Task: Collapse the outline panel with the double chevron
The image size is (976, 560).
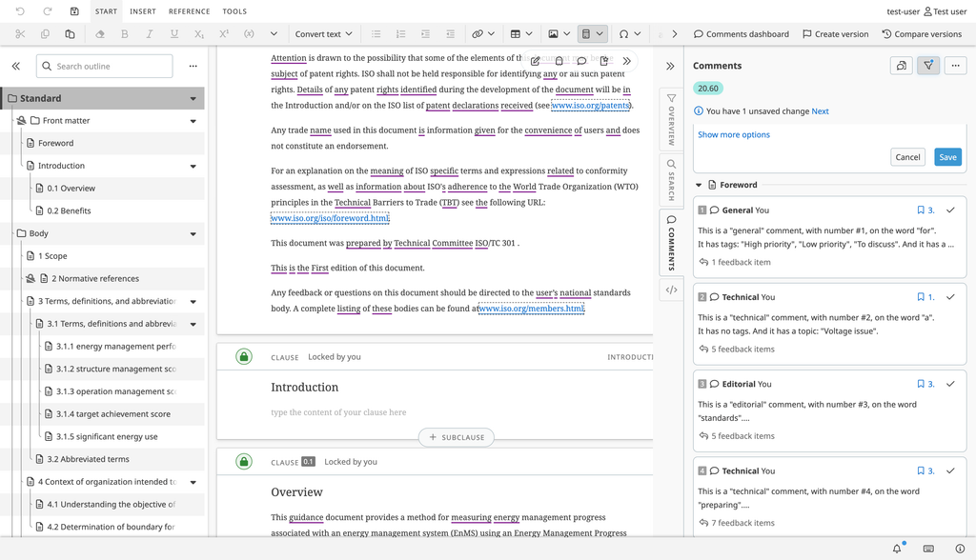Action: point(16,66)
